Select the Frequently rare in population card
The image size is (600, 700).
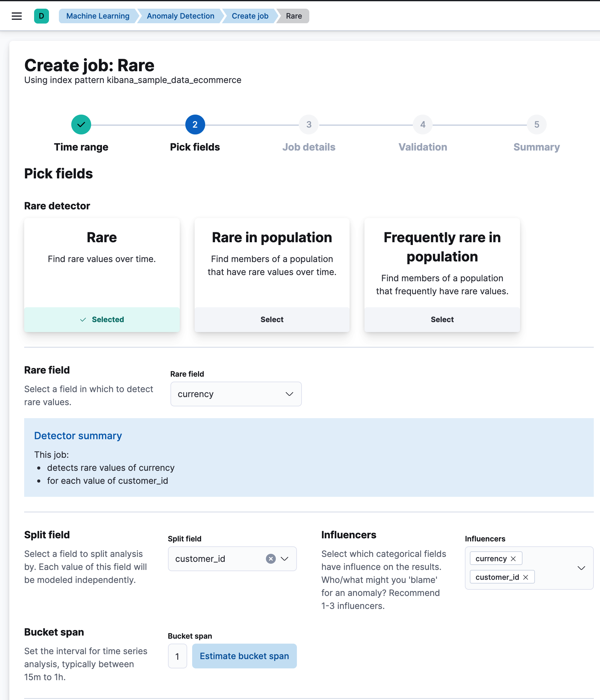tap(442, 319)
